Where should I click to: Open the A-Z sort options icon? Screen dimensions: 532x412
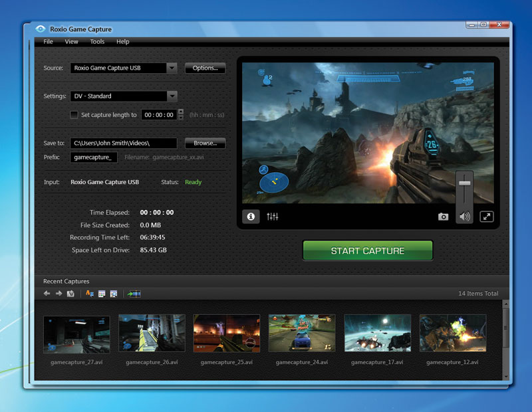(x=90, y=294)
